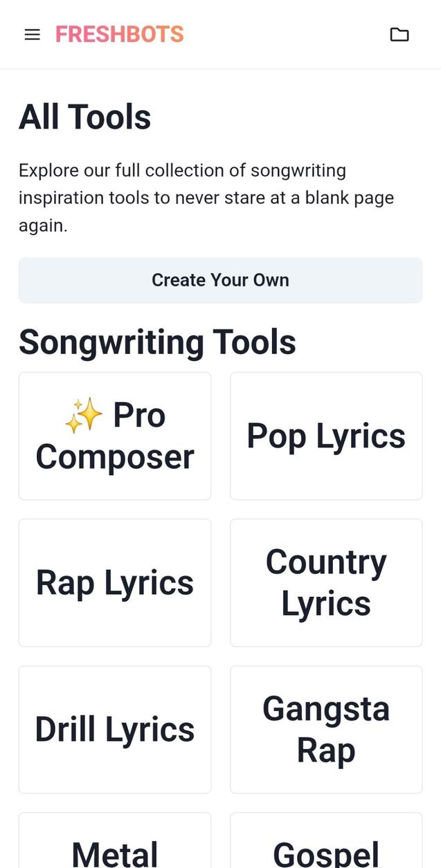The image size is (441, 868).
Task: Click the top navigation bar
Action: [x=220, y=35]
